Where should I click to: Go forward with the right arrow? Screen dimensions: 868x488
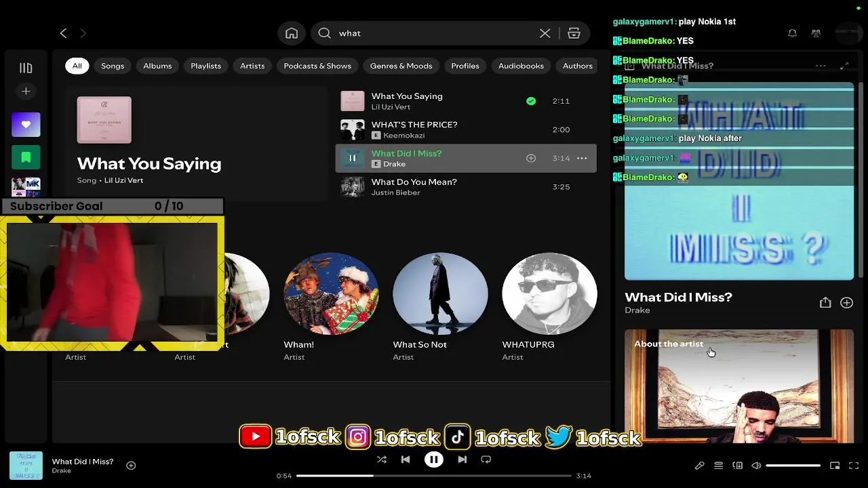click(83, 33)
